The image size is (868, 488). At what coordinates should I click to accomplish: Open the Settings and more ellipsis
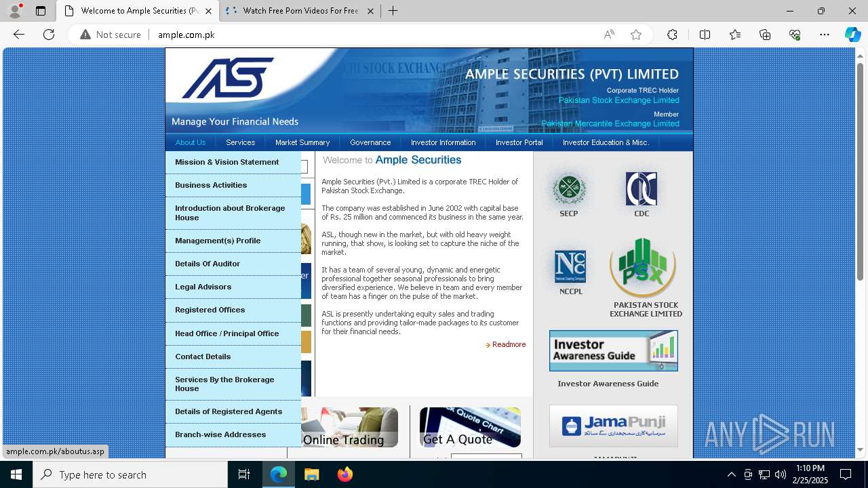(x=825, y=35)
